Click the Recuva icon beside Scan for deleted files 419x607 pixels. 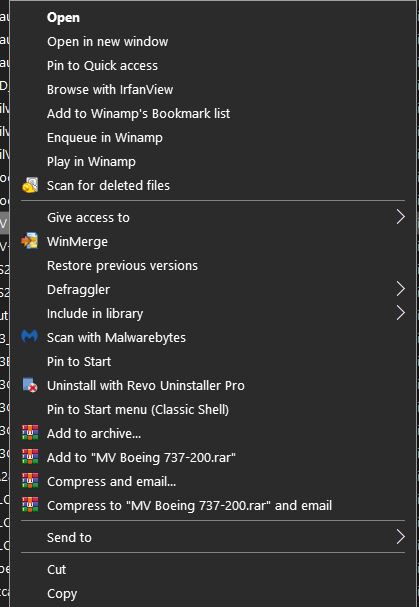tap(30, 185)
